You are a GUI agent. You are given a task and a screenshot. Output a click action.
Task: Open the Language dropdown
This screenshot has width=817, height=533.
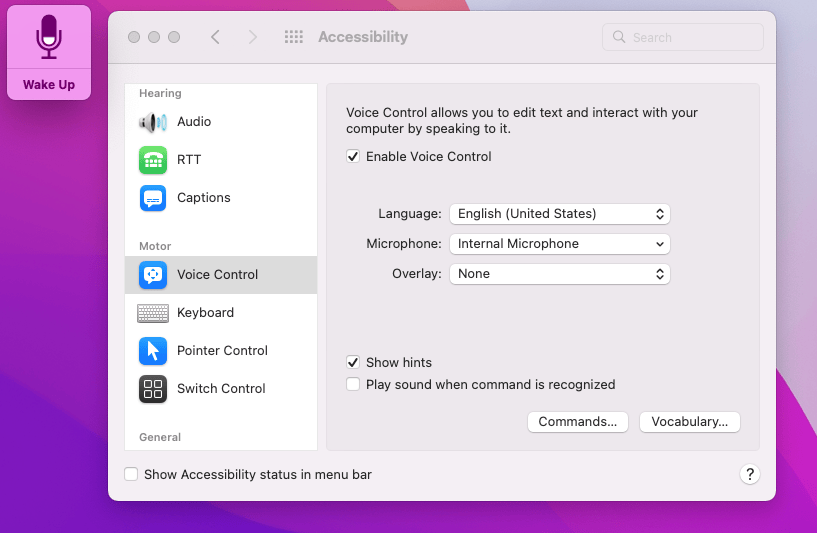click(x=559, y=214)
